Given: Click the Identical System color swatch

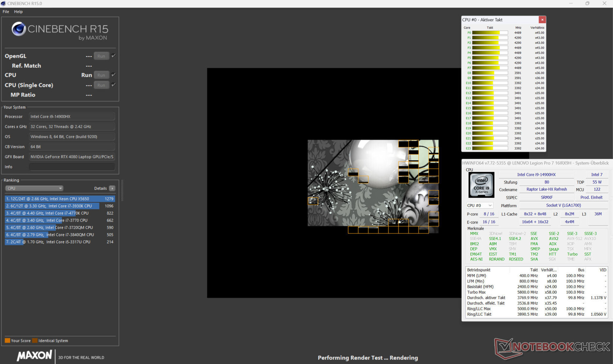Looking at the screenshot, I should point(35,340).
